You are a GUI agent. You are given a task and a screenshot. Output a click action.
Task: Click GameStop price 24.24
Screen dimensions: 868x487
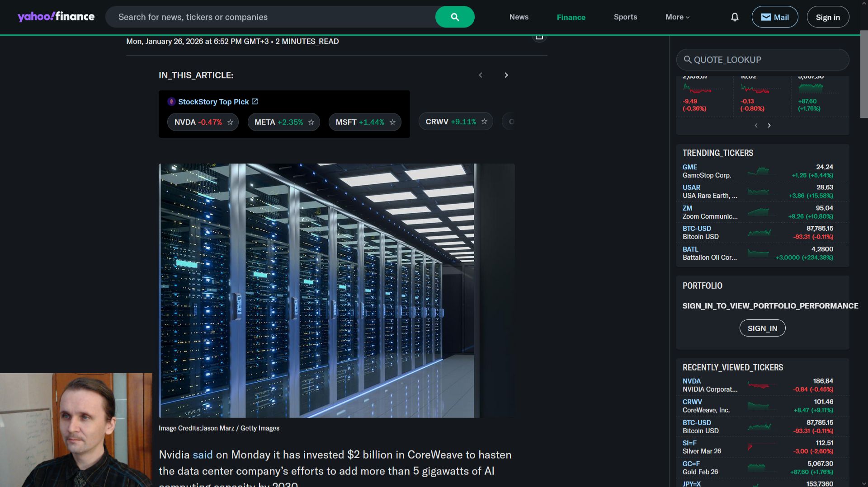(x=825, y=167)
